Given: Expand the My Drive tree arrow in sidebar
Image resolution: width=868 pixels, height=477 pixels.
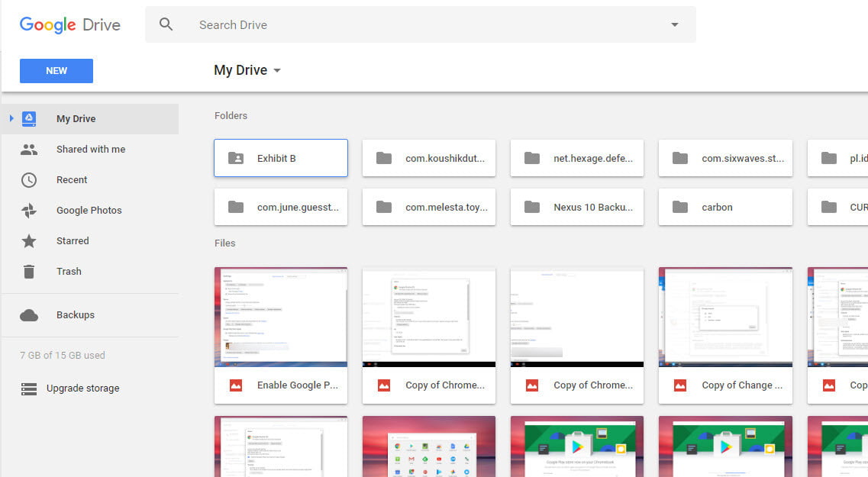Looking at the screenshot, I should pos(10,118).
